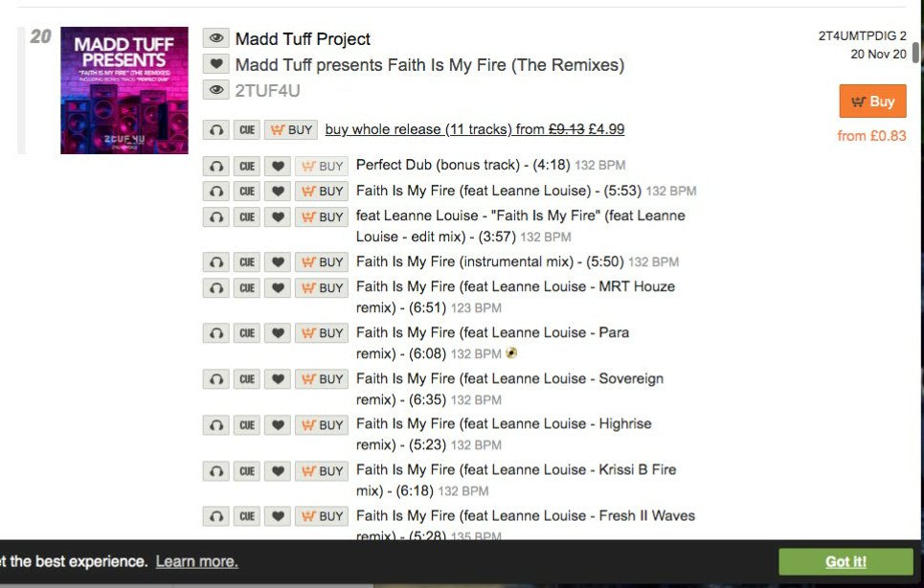924x588 pixels.
Task: Open the 2TUF4U label name
Action: click(267, 91)
